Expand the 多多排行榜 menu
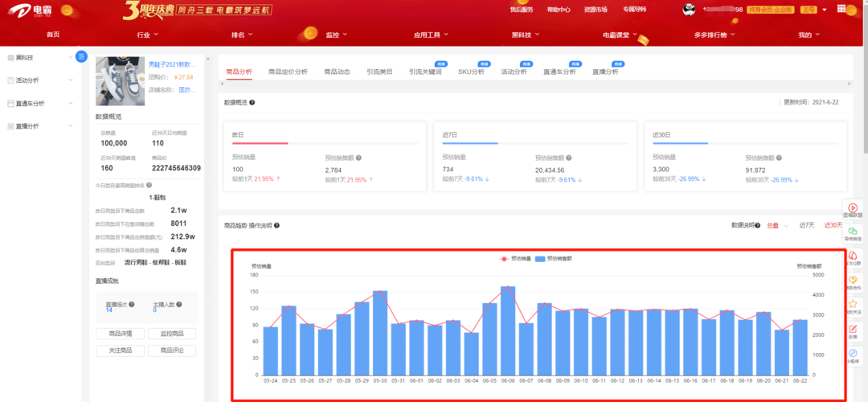 tap(714, 35)
